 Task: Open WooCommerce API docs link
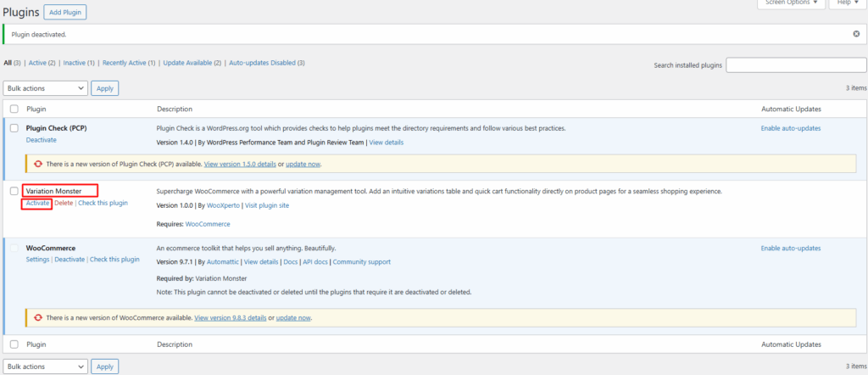tap(315, 262)
